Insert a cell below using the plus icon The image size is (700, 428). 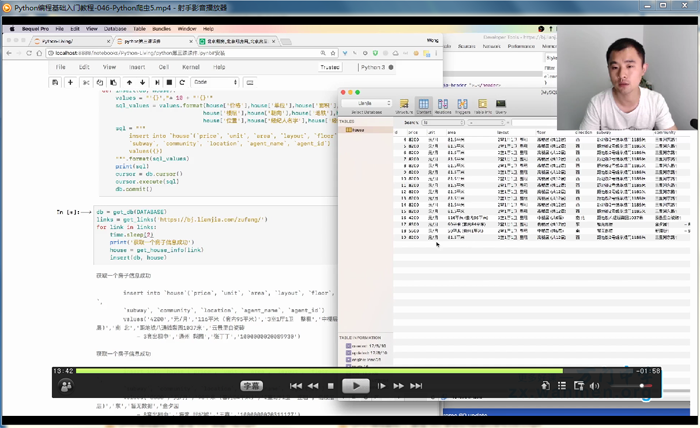click(70, 83)
